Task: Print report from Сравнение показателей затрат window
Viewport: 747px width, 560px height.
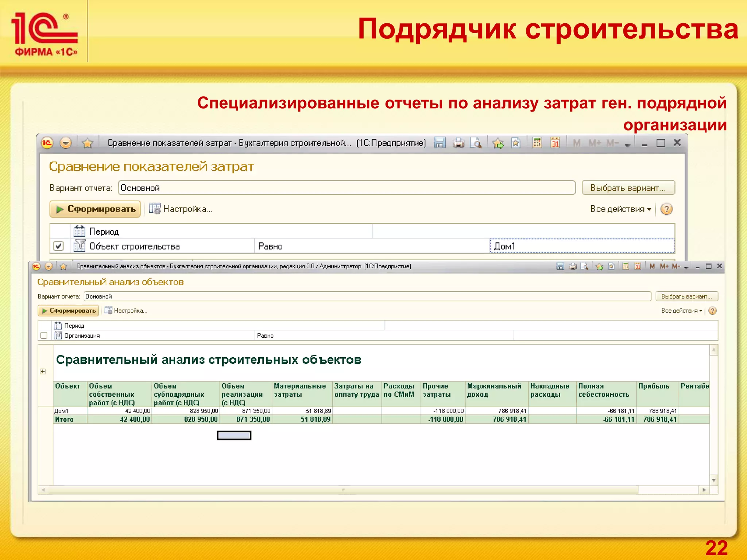Action: tap(458, 143)
